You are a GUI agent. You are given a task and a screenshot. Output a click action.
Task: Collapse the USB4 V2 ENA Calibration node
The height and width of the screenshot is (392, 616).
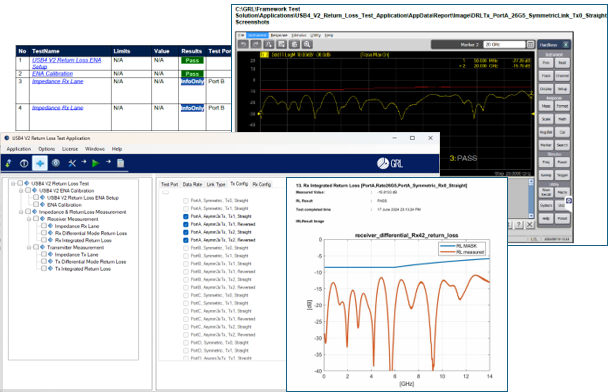[x=21, y=191]
